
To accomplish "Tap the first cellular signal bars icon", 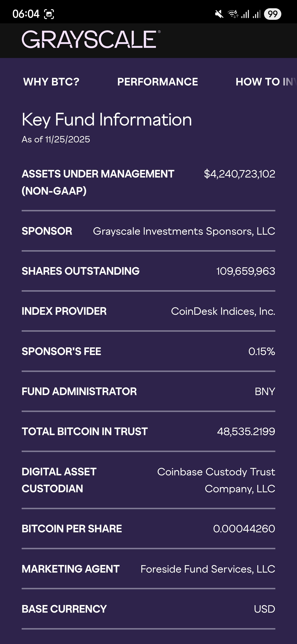I will click(x=245, y=14).
